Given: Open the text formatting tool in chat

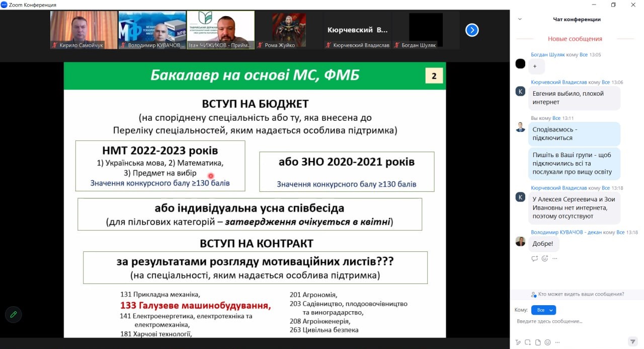Looking at the screenshot, I should pyautogui.click(x=518, y=342).
